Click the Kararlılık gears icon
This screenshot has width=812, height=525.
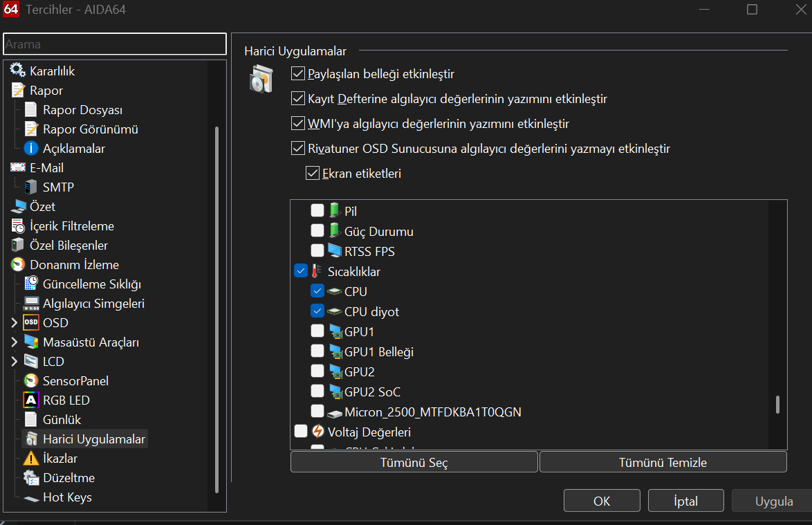17,70
